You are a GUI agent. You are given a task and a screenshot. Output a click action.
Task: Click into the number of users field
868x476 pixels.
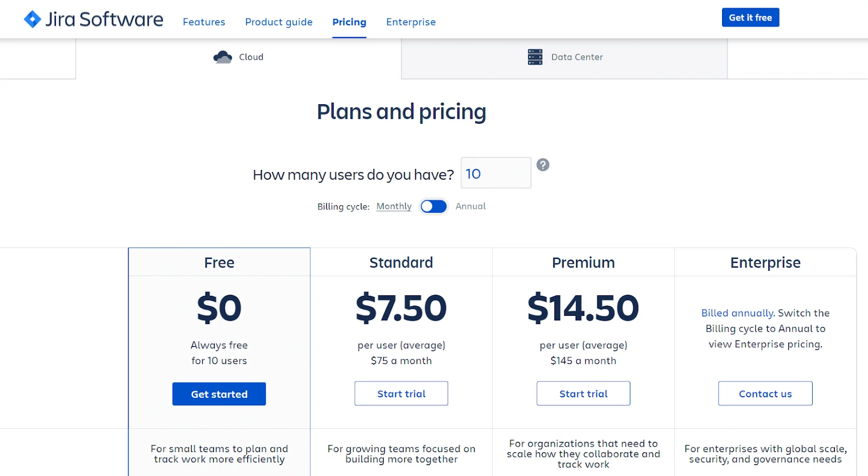coord(496,173)
